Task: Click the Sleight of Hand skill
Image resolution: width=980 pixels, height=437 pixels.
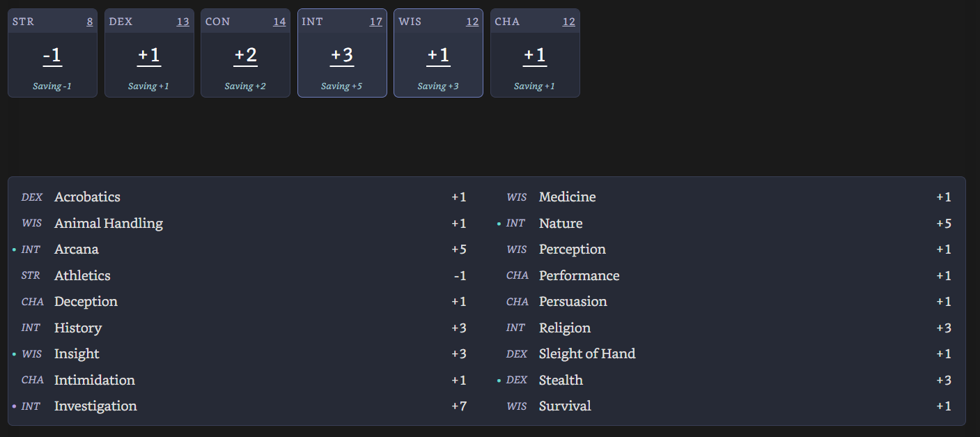Action: click(586, 354)
